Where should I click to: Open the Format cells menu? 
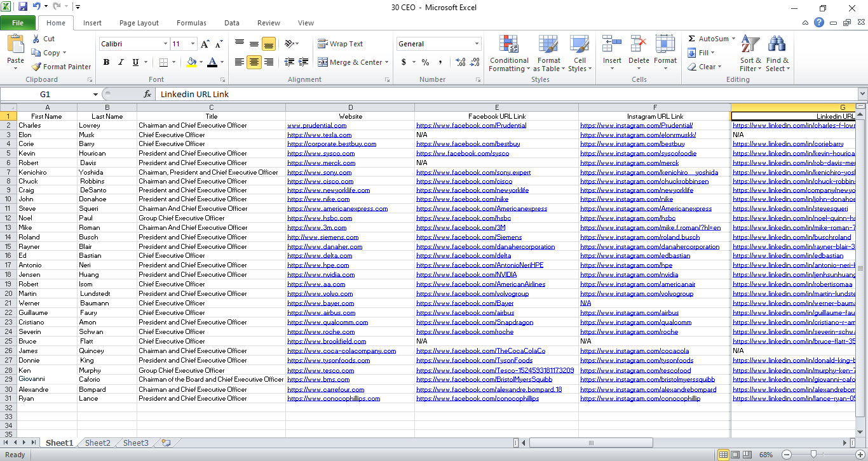(x=665, y=53)
